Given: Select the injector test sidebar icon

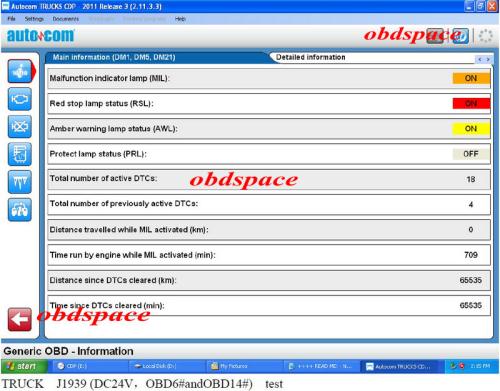Looking at the screenshot, I should 20,182.
